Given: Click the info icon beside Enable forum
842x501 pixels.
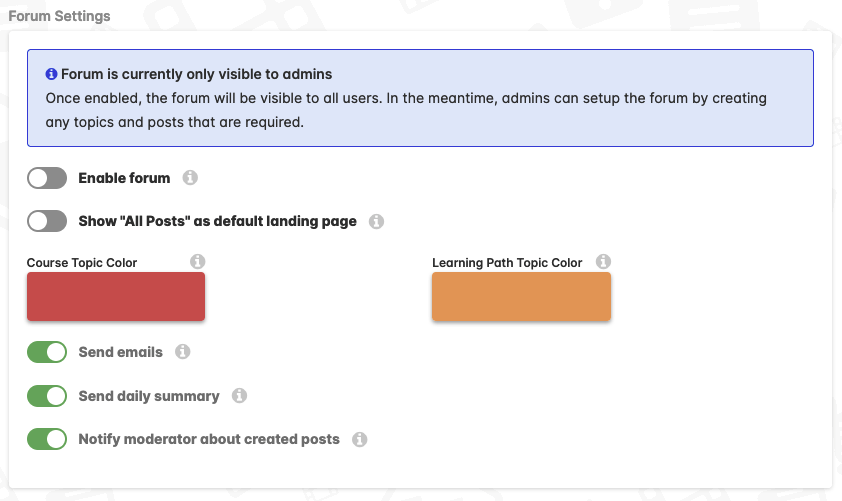Looking at the screenshot, I should point(190,178).
